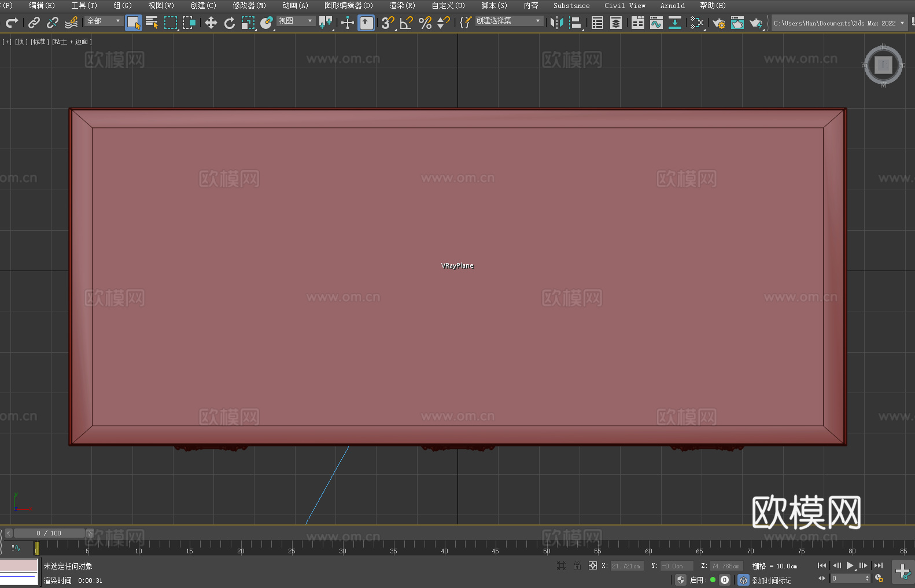Click the [粘土 + 边面] display label
Screen dimensions: 915x588
72,42
